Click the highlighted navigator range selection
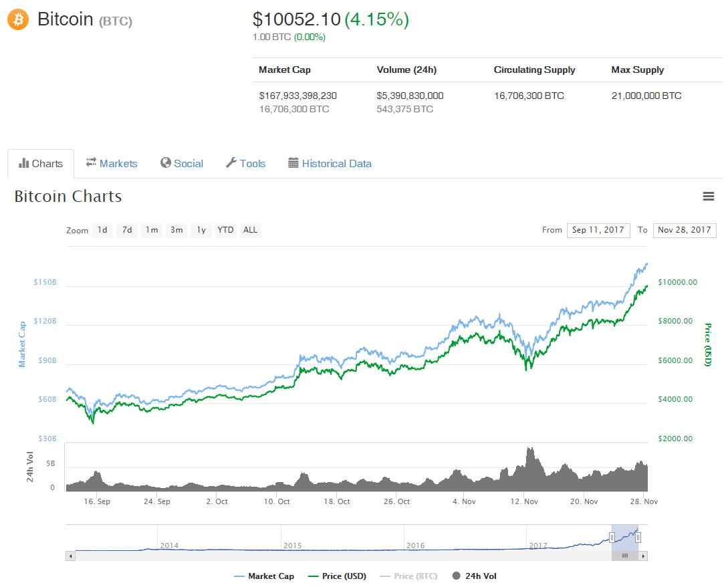Screen dimensions: 728x587 pos(625,538)
